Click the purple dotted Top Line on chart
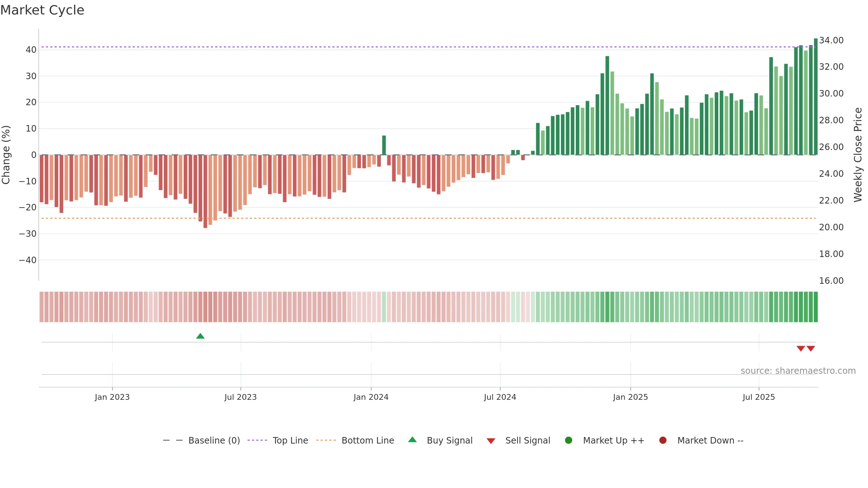Viewport: 868px width, 488px height. (x=429, y=47)
